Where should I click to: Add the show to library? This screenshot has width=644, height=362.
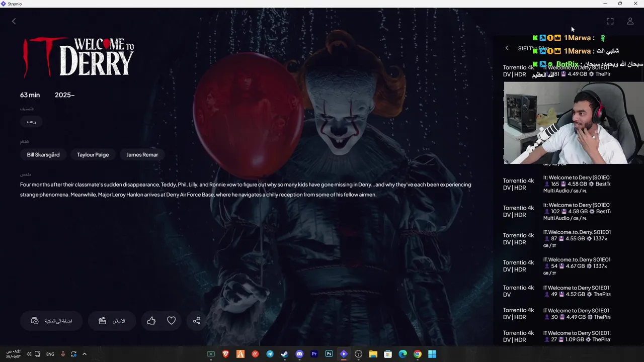pyautogui.click(x=51, y=321)
